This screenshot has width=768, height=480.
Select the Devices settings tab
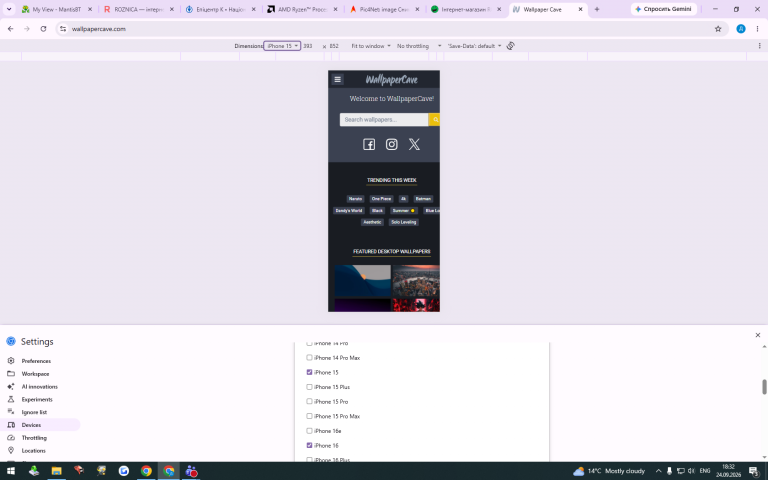pos(41,425)
